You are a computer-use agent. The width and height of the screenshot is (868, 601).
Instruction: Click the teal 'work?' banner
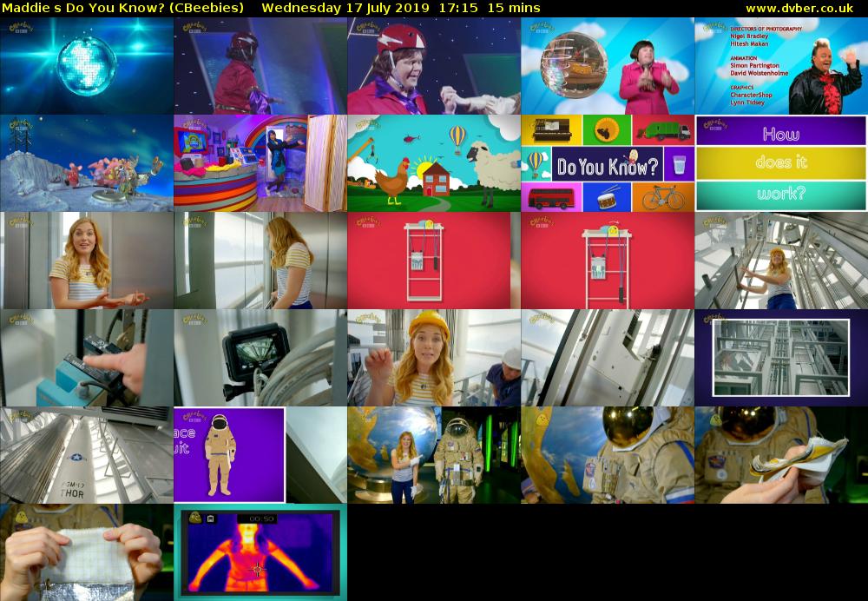[781, 194]
